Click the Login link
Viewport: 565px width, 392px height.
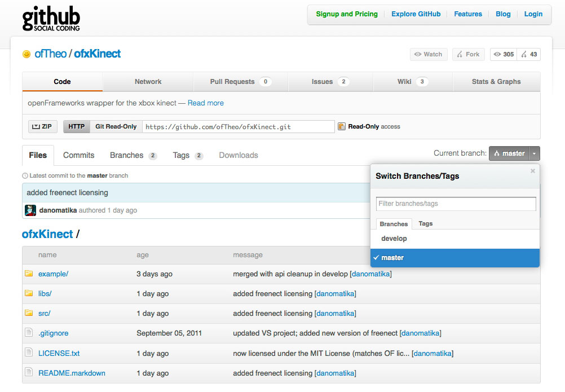533,14
